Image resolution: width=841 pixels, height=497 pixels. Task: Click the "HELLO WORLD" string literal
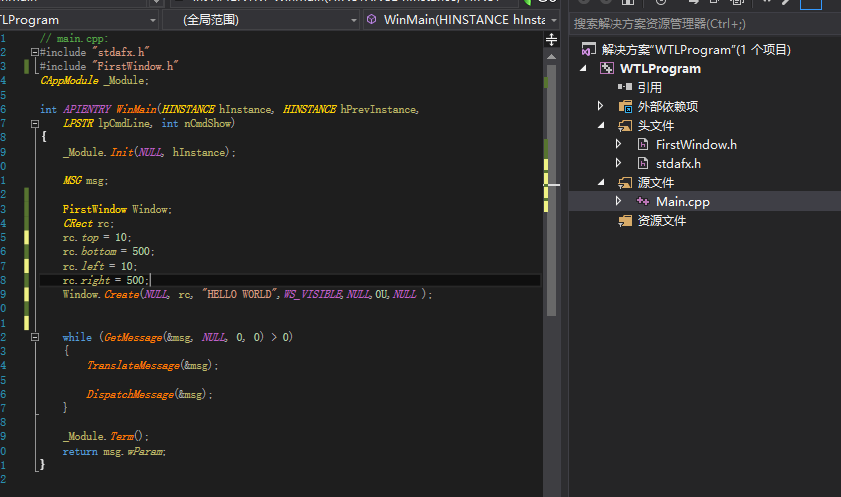point(239,294)
